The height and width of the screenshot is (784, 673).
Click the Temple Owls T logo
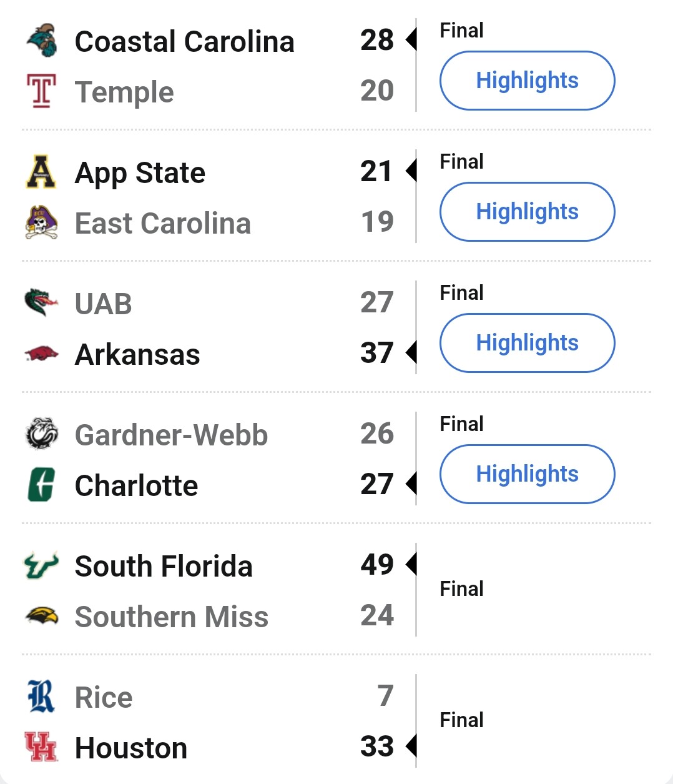(x=42, y=91)
